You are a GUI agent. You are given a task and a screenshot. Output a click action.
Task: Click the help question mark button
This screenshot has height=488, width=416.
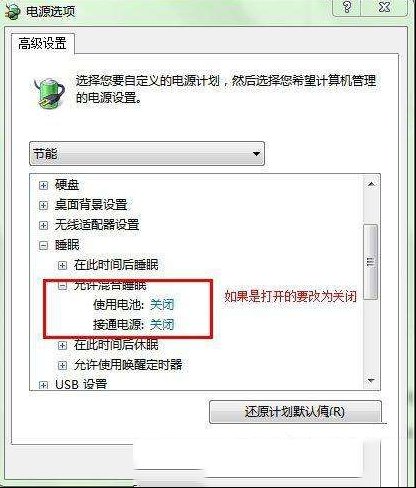[x=347, y=7]
